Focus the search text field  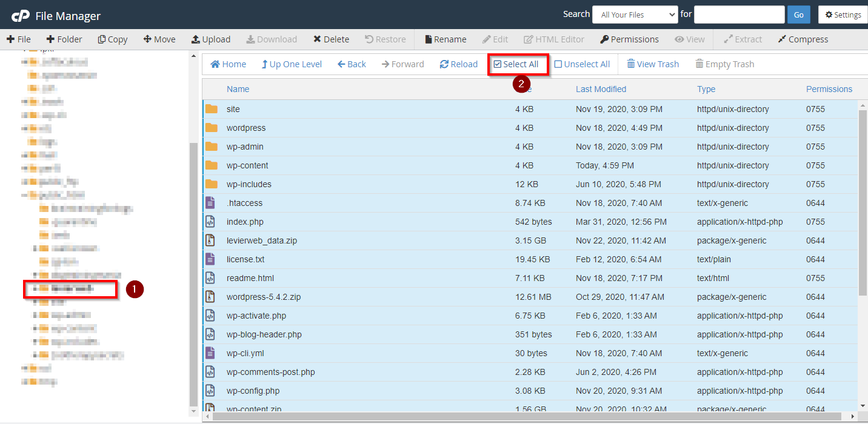tap(739, 15)
